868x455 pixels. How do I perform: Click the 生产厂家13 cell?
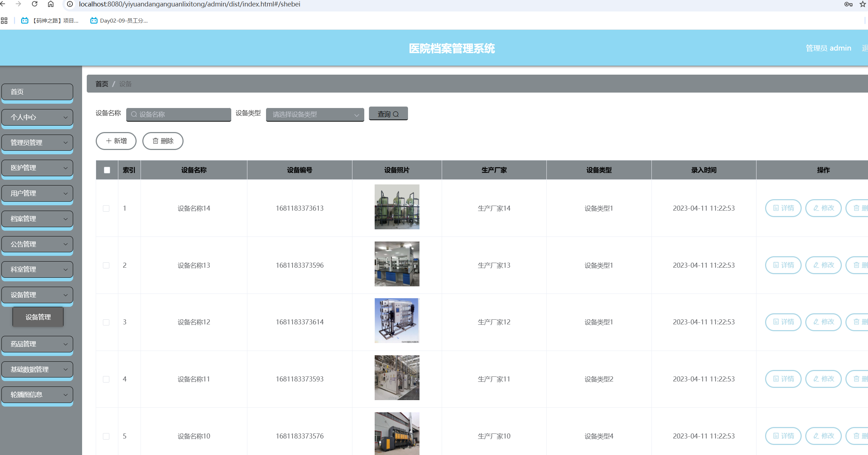[x=494, y=266]
